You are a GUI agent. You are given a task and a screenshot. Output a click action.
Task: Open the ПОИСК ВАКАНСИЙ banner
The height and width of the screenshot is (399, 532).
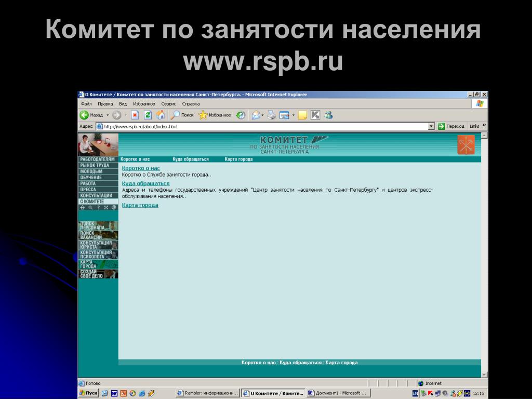98,235
